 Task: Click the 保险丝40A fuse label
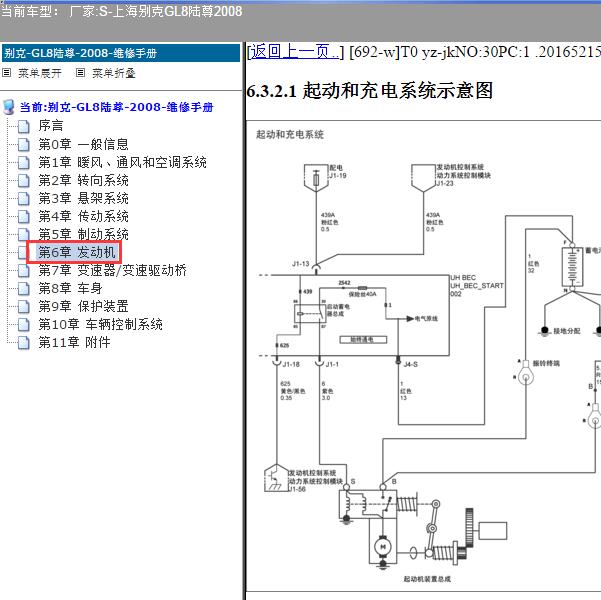coord(362,294)
